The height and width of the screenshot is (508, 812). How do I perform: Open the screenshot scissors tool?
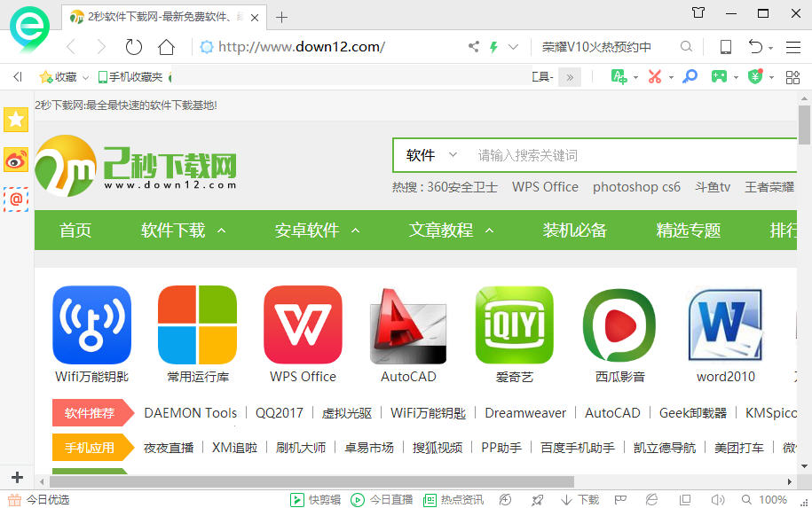(655, 77)
